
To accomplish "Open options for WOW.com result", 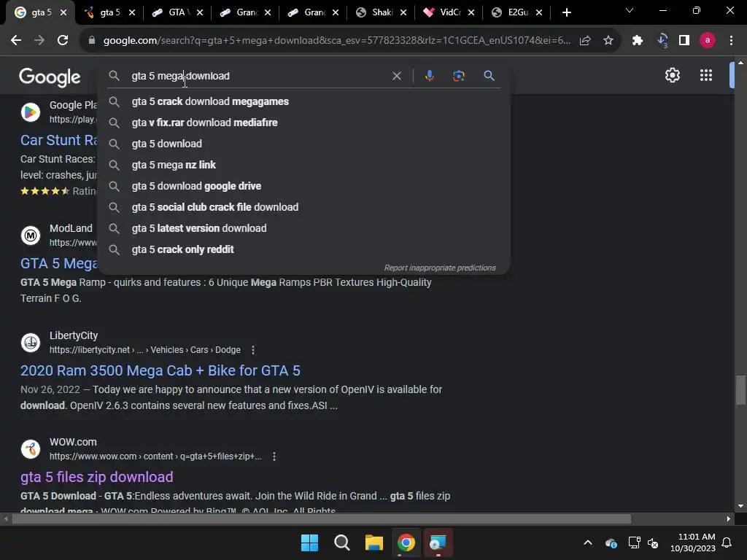I will (274, 456).
